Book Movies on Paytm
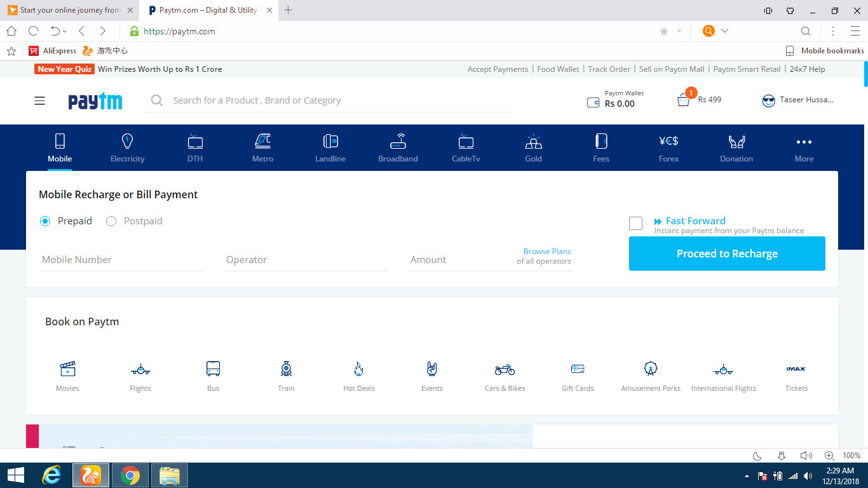This screenshot has width=868, height=488. tap(67, 376)
